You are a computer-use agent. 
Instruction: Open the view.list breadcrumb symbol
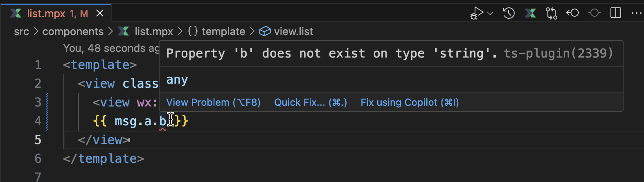coord(286,31)
